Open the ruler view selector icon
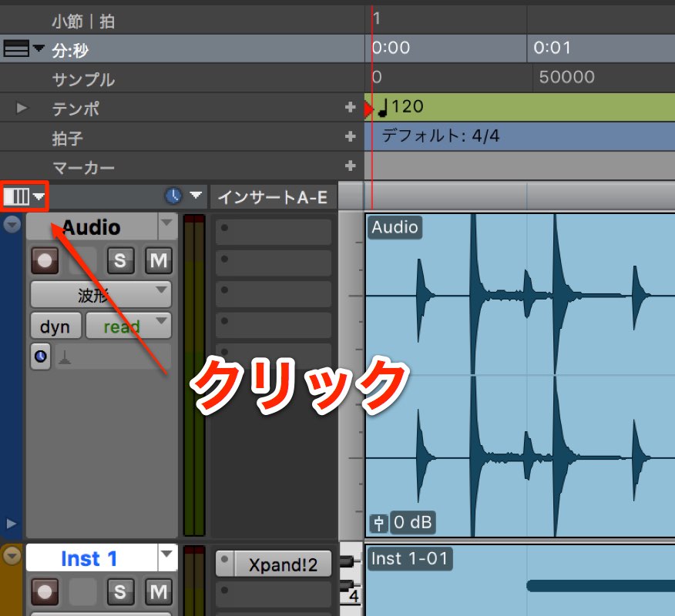 click(x=16, y=49)
